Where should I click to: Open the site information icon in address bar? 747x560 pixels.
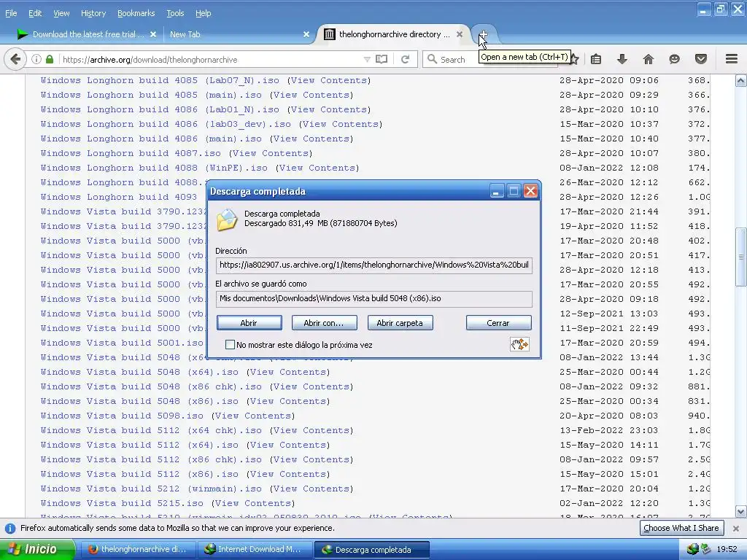(36, 60)
